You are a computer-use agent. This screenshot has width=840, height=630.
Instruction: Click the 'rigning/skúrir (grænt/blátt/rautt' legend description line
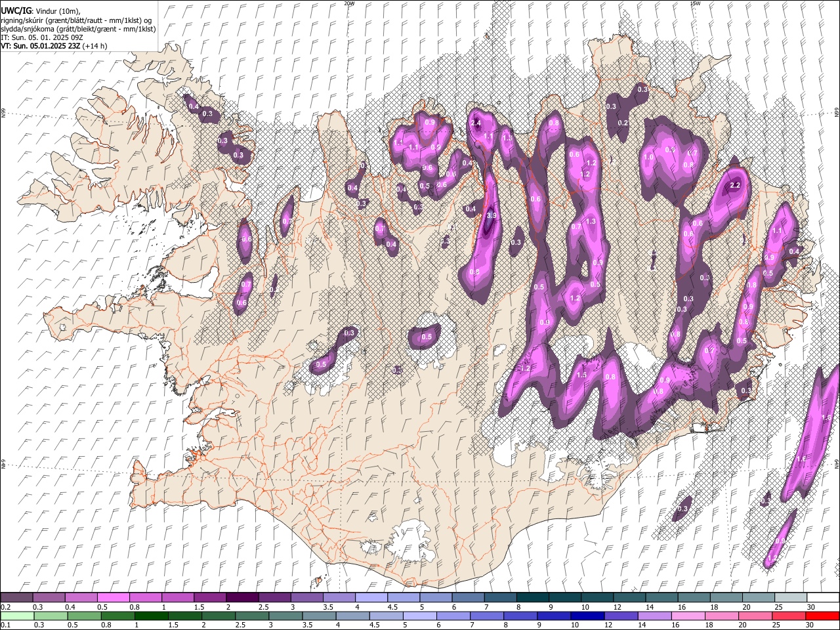75,20
